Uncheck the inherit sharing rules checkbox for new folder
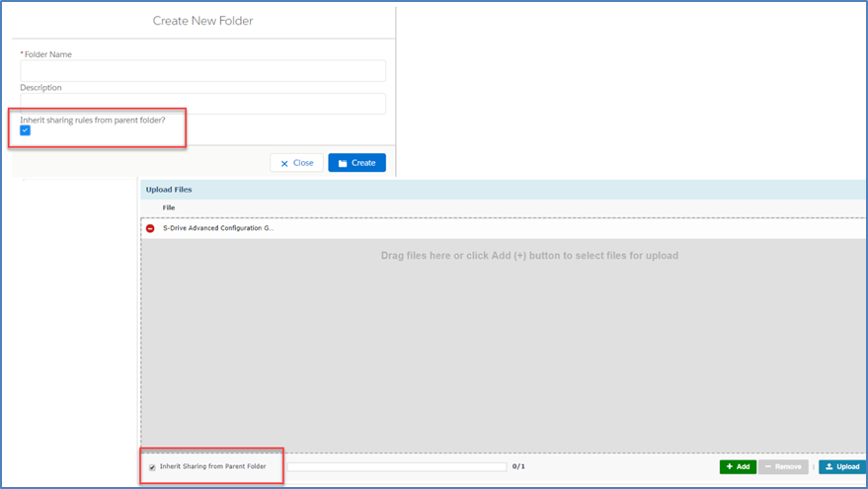 point(26,130)
